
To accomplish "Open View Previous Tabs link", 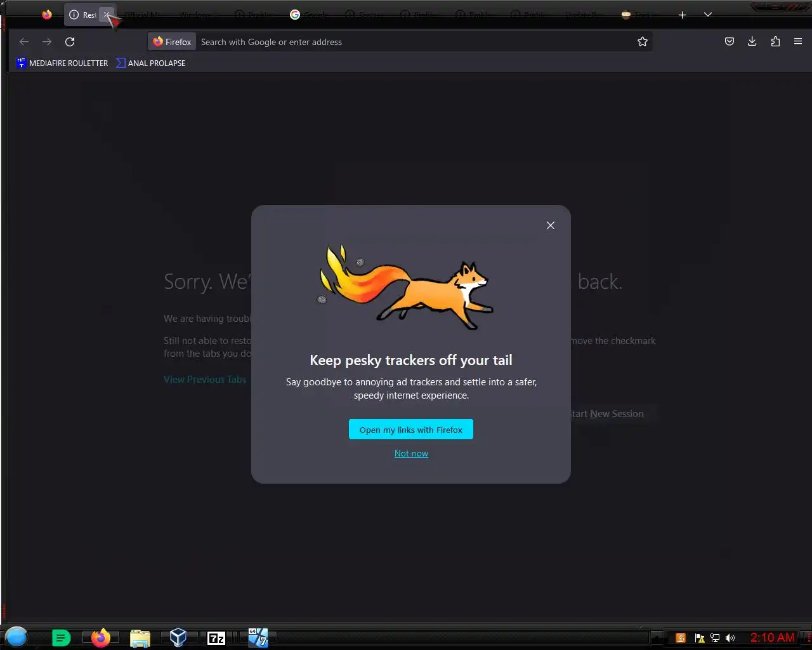I will [x=205, y=380].
